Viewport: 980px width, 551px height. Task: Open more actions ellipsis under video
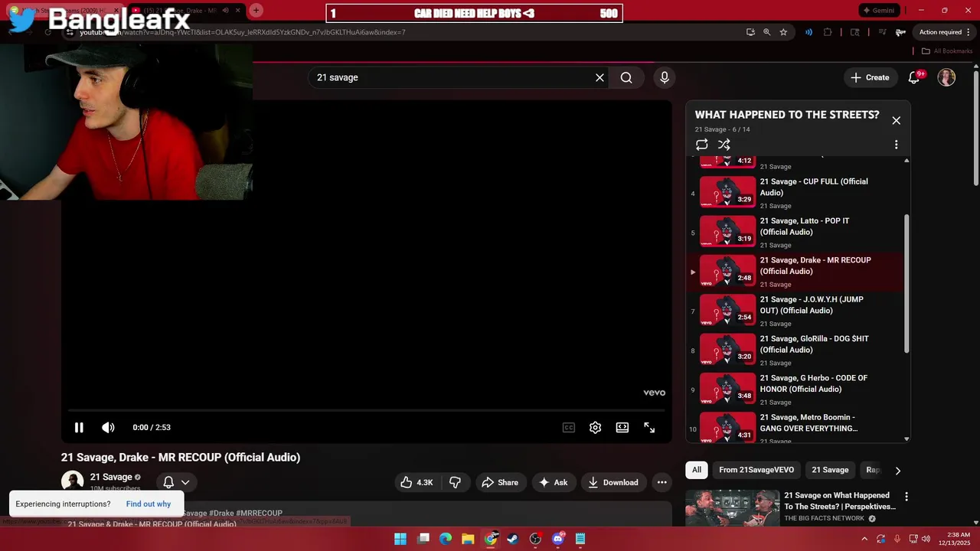pyautogui.click(x=661, y=482)
